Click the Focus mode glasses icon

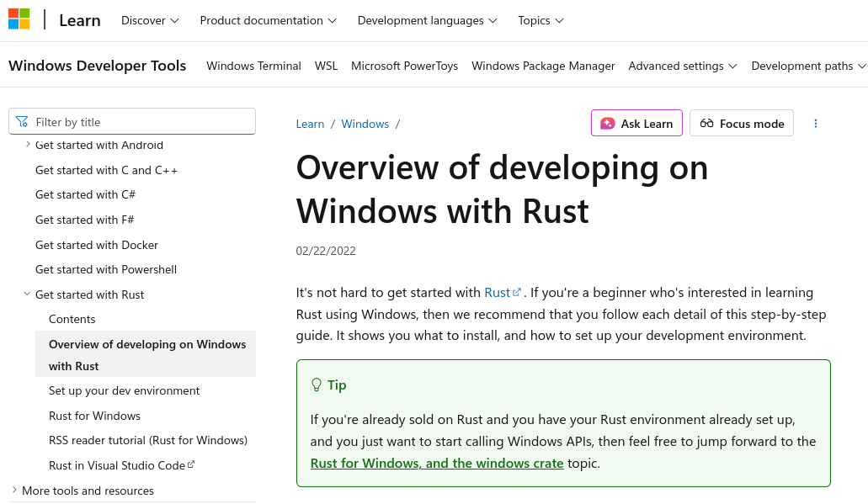pos(706,124)
